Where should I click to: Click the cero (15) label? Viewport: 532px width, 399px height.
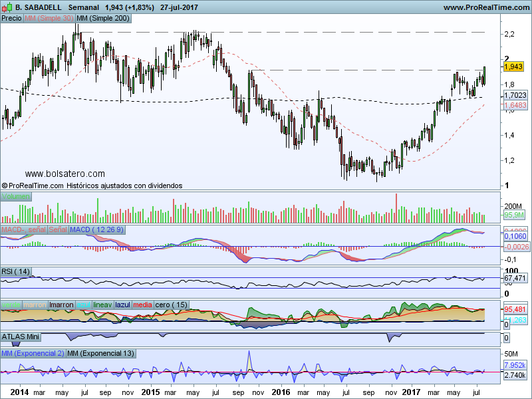pos(170,305)
